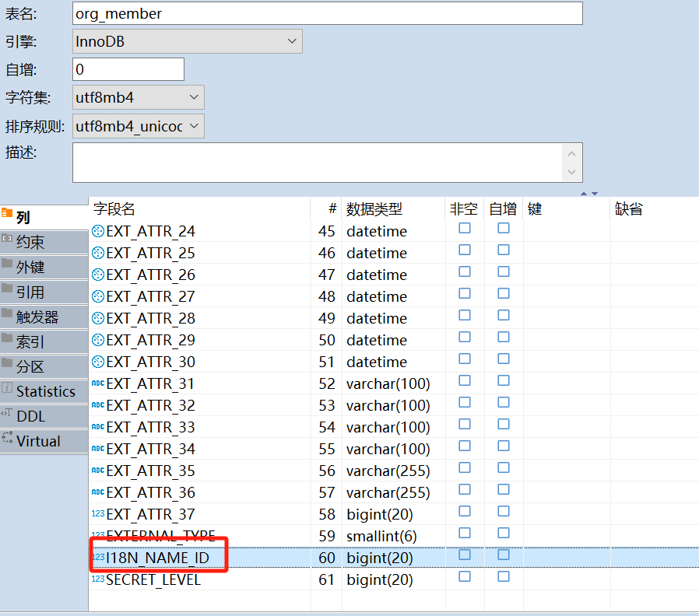The width and height of the screenshot is (699, 616).
Task: Click the ABC string icon beside EXT_ATTR_33
Action: click(x=97, y=427)
